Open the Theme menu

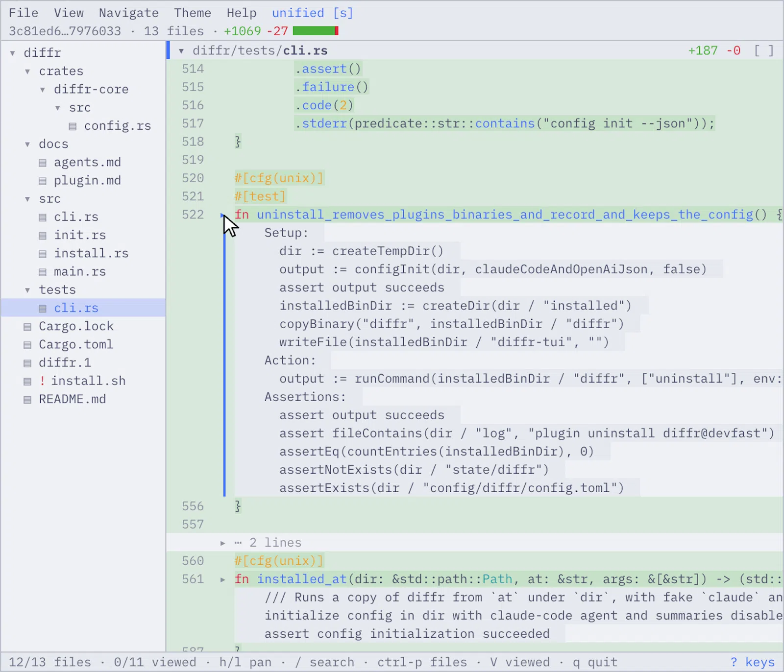[x=193, y=13]
